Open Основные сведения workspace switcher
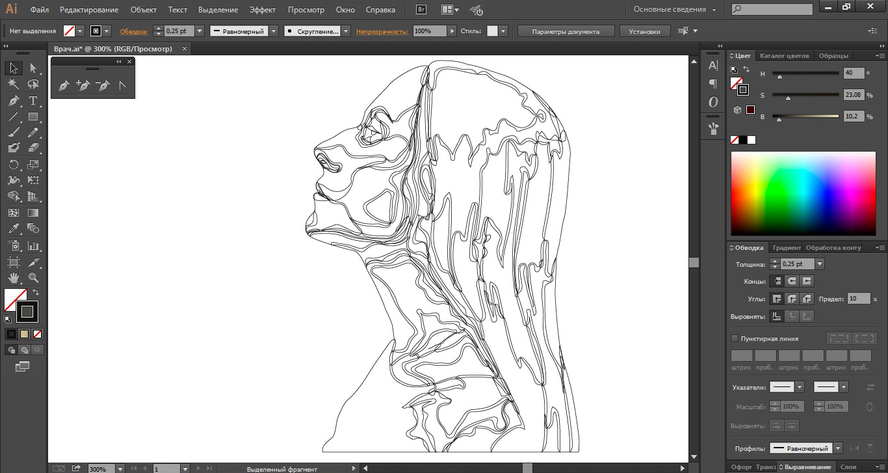This screenshot has height=473, width=888. coord(674,10)
